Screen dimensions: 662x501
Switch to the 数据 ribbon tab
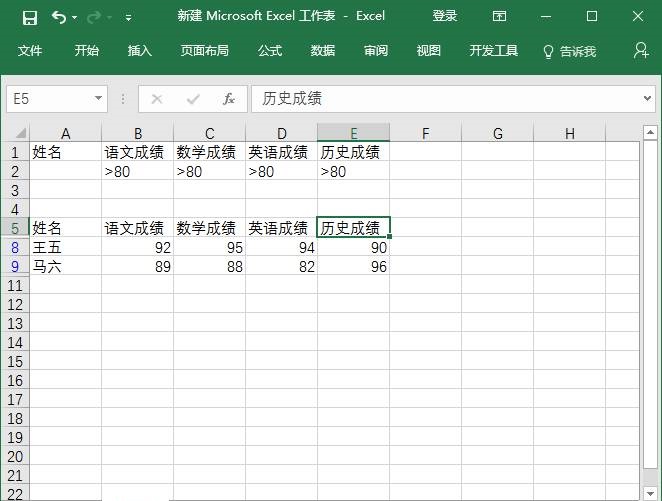tap(323, 51)
